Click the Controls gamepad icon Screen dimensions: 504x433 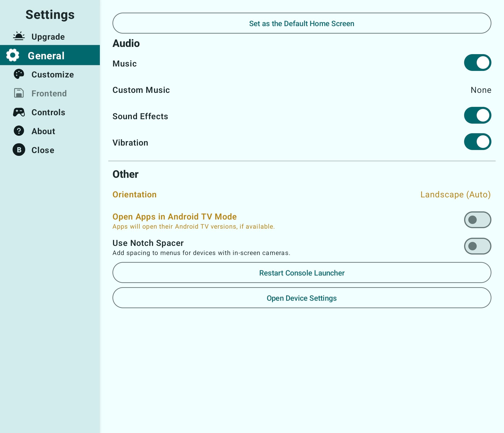pyautogui.click(x=19, y=112)
